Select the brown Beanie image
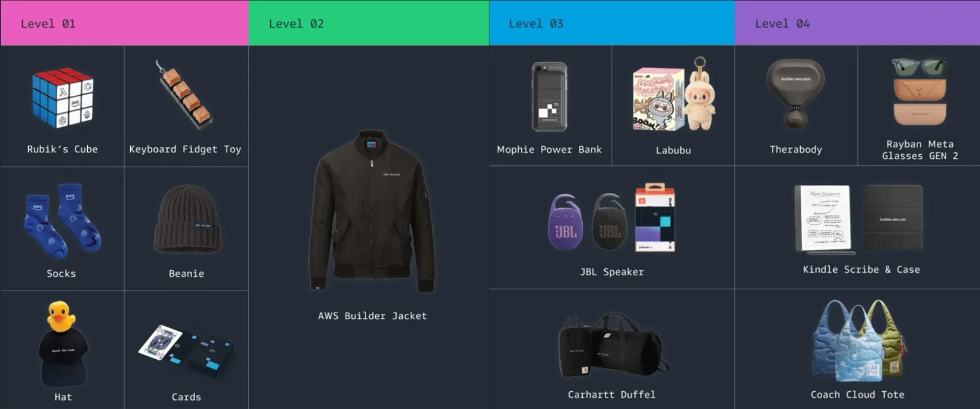The height and width of the screenshot is (409, 980). [187, 219]
